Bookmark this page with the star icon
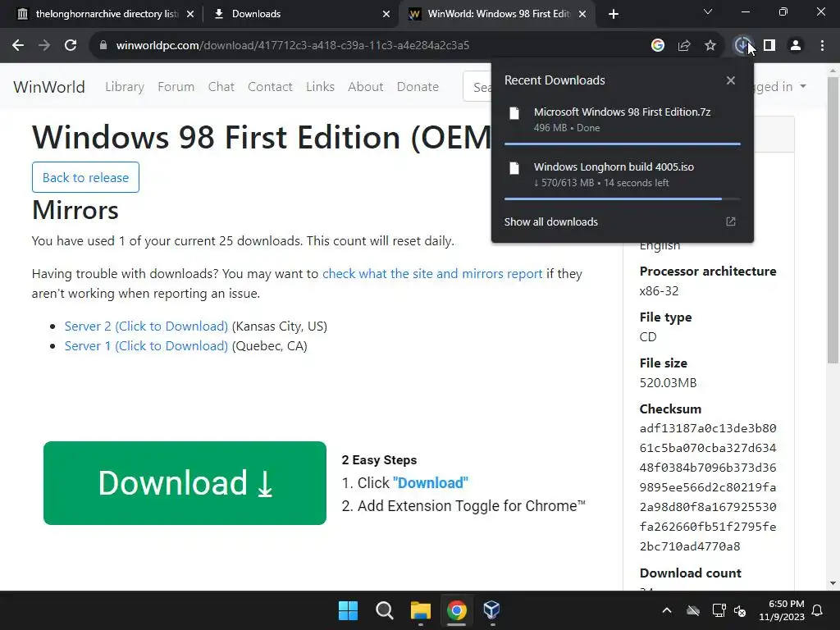Viewport: 840px width, 630px height. point(710,46)
